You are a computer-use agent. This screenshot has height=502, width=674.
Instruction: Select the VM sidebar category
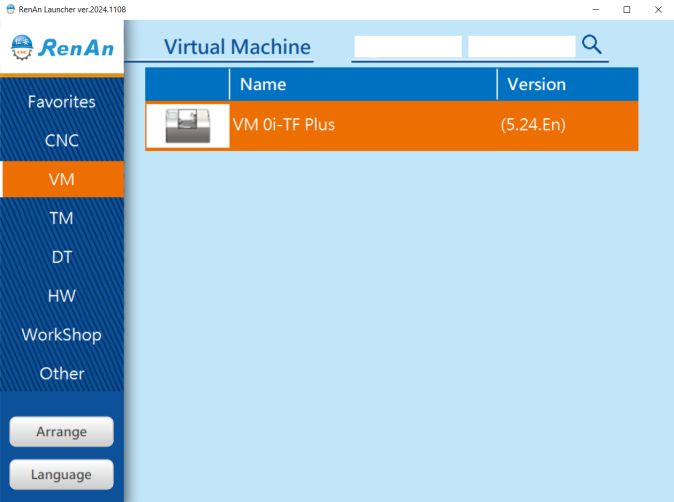(62, 179)
